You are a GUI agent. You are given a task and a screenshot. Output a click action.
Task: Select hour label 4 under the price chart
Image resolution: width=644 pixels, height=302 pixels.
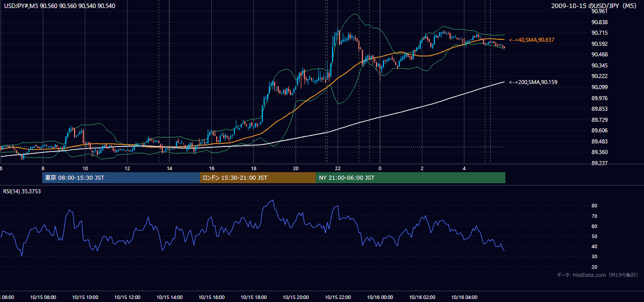tap(465, 169)
